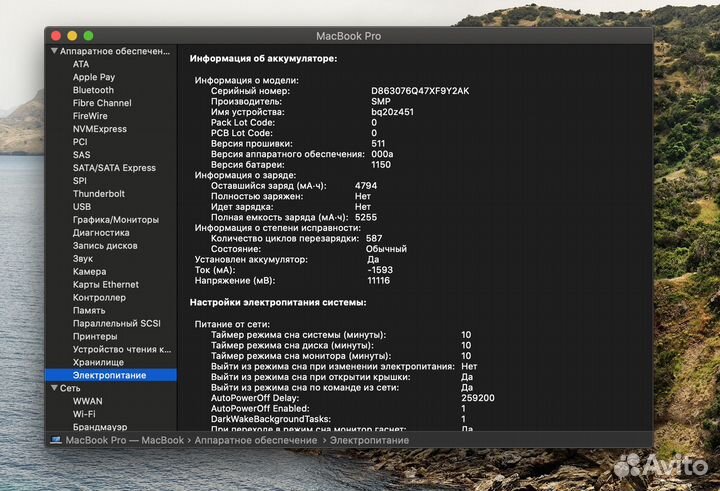Open Брандмауэр sidebar entry
The height and width of the screenshot is (491, 720).
pyautogui.click(x=100, y=427)
